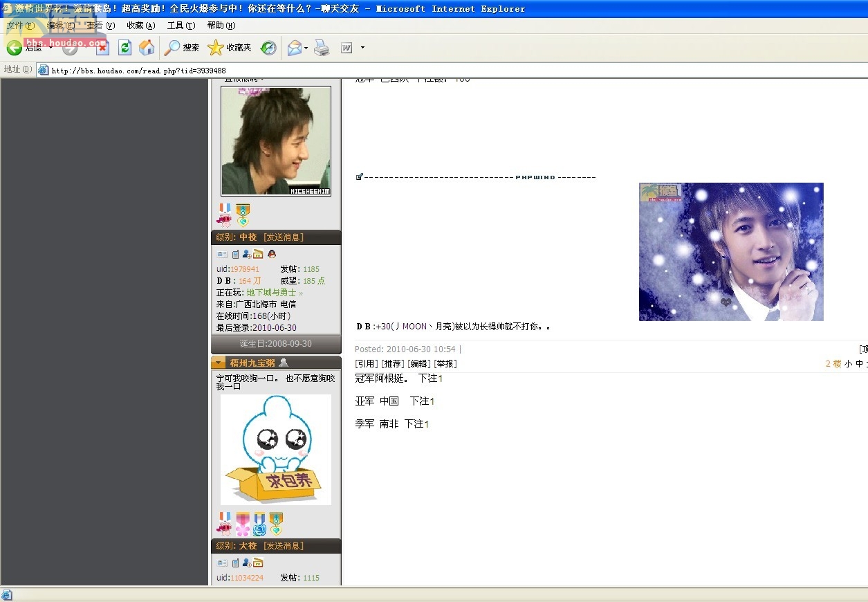Open the History clock icon
This screenshot has width=868, height=602.
[268, 48]
